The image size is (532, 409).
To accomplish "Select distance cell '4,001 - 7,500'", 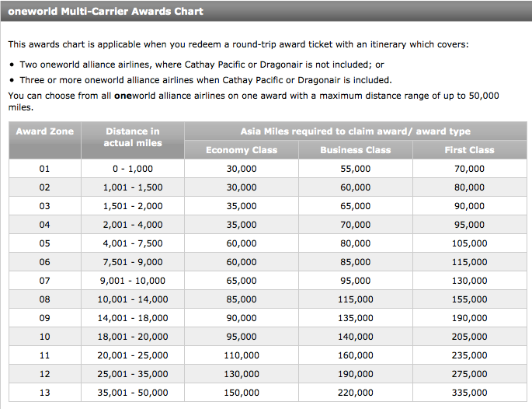I will tap(133, 243).
